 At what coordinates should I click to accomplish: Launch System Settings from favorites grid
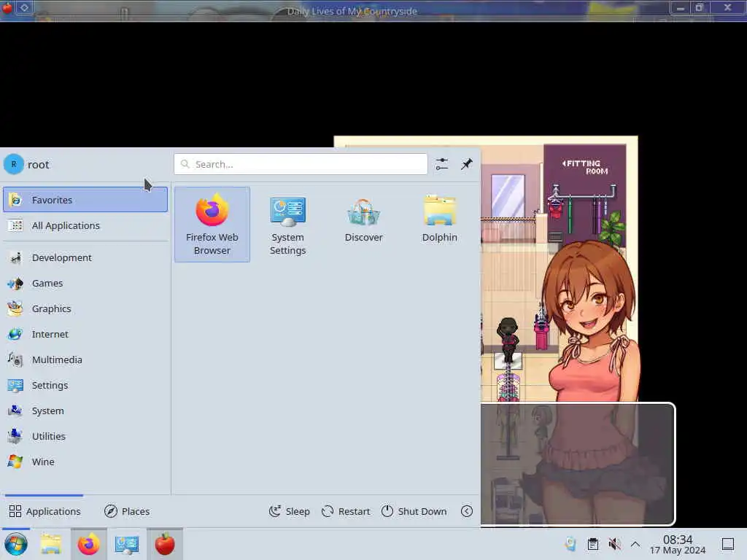pyautogui.click(x=287, y=225)
